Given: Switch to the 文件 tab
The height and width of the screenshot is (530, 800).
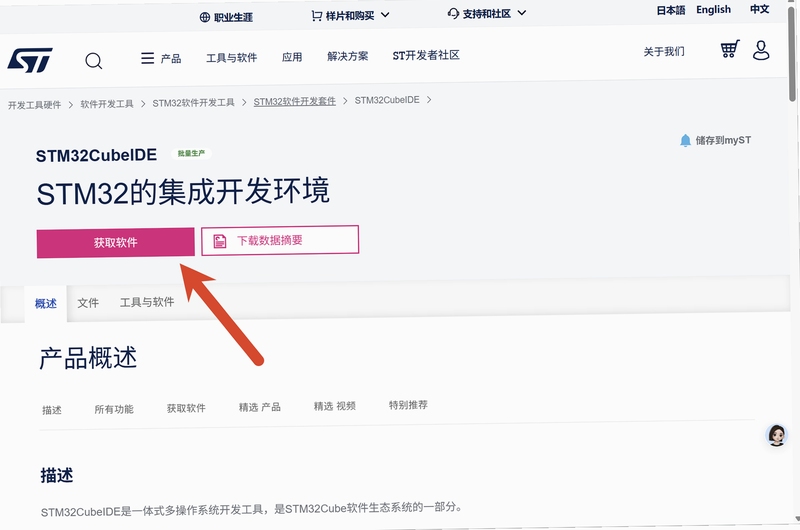Looking at the screenshot, I should click(88, 303).
